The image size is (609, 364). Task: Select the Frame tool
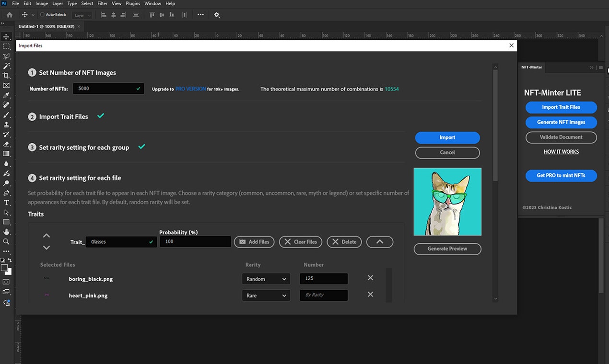(6, 85)
